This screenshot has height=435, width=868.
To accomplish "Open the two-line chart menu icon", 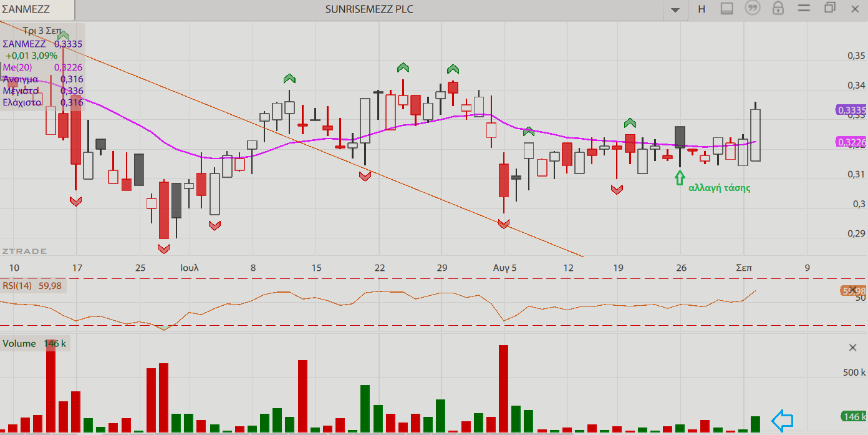I will [804, 8].
